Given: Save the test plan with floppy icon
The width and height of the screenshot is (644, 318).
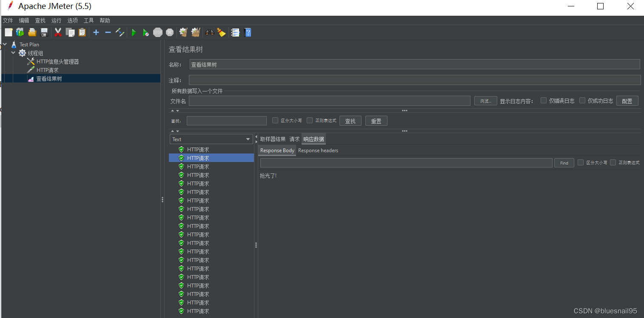Looking at the screenshot, I should 44,32.
